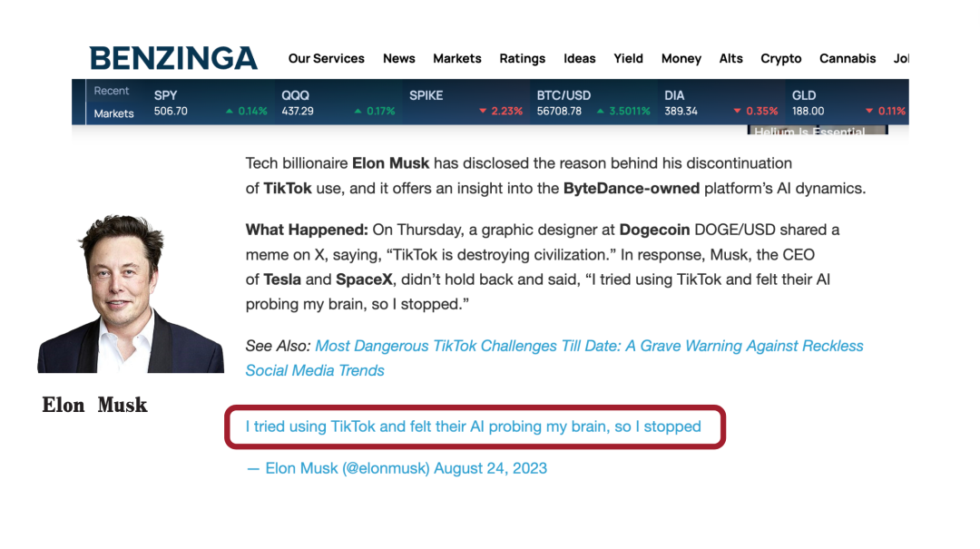The width and height of the screenshot is (980, 549).
Task: Click the What Happened: heading text
Action: tap(307, 230)
